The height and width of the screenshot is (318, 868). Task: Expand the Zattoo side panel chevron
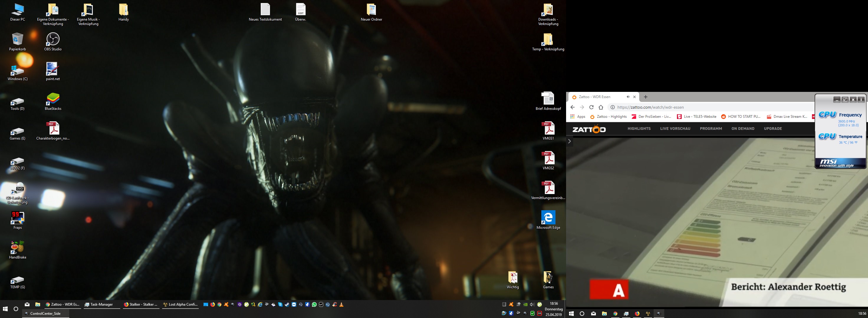pyautogui.click(x=569, y=141)
